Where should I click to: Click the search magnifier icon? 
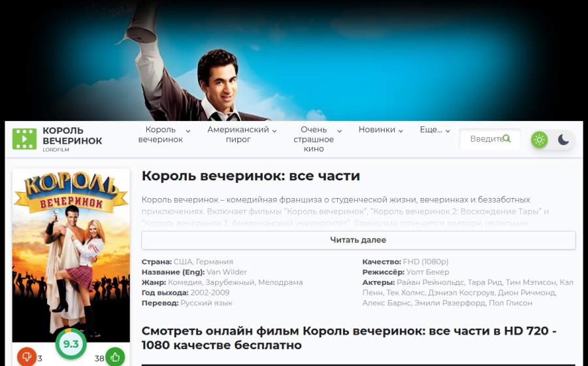coord(506,139)
